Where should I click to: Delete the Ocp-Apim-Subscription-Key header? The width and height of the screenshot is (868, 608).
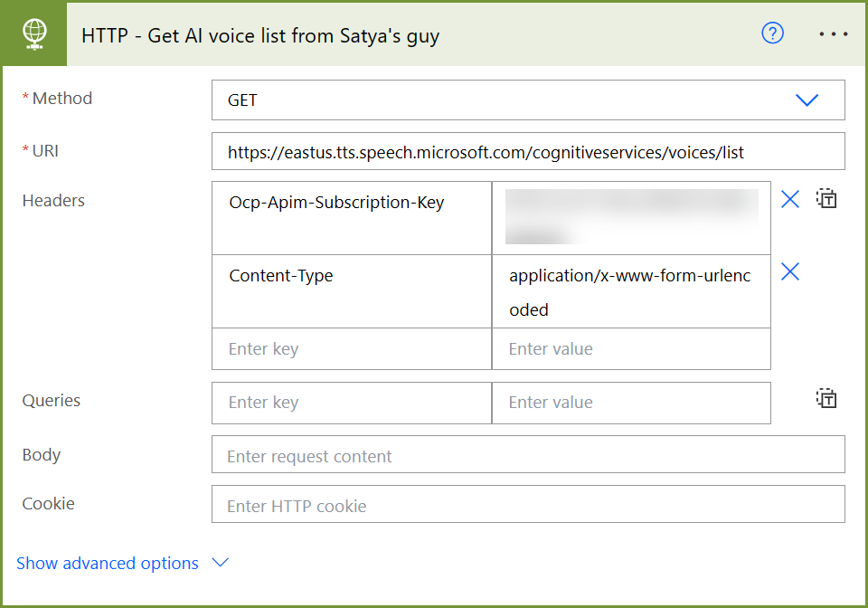[x=789, y=199]
